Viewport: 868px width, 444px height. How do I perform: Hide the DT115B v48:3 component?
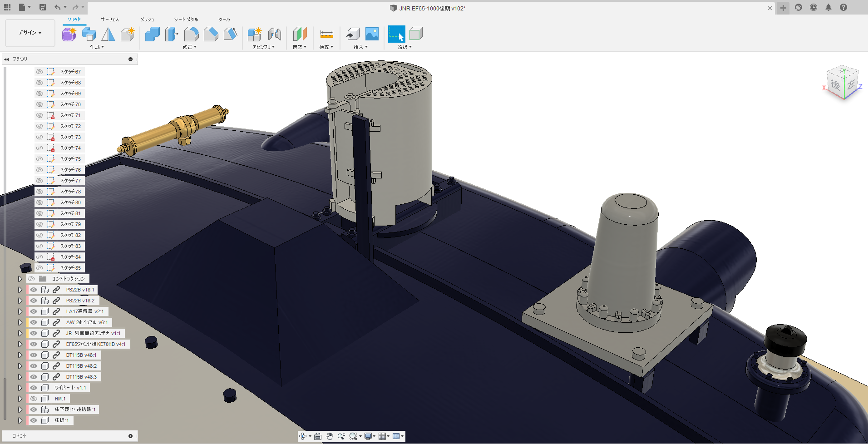click(34, 377)
